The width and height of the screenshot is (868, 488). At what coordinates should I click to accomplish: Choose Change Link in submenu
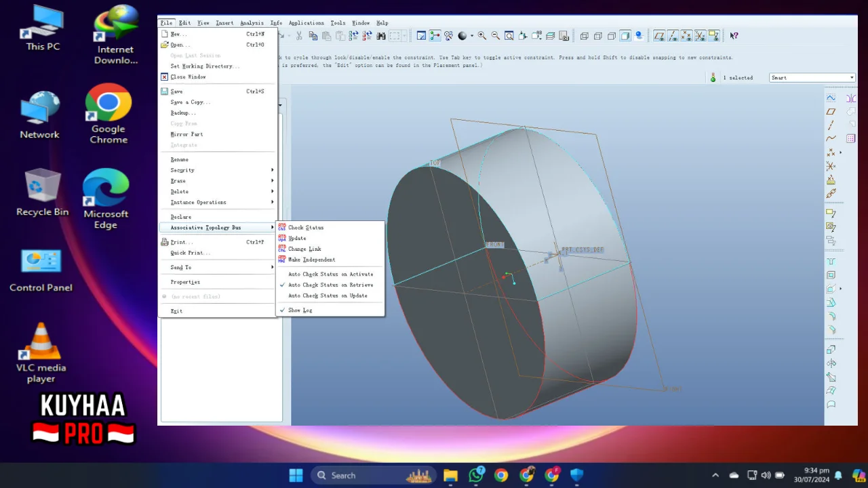point(330,249)
